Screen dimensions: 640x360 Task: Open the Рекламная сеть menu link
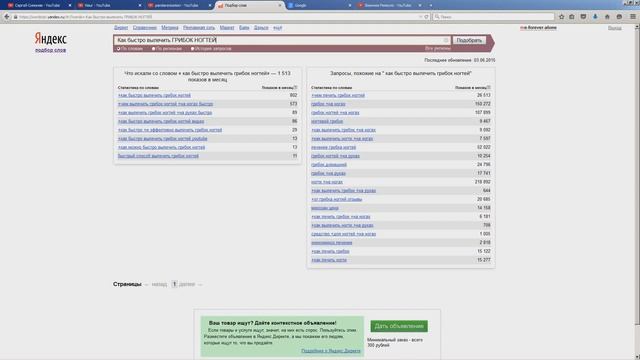(x=199, y=28)
